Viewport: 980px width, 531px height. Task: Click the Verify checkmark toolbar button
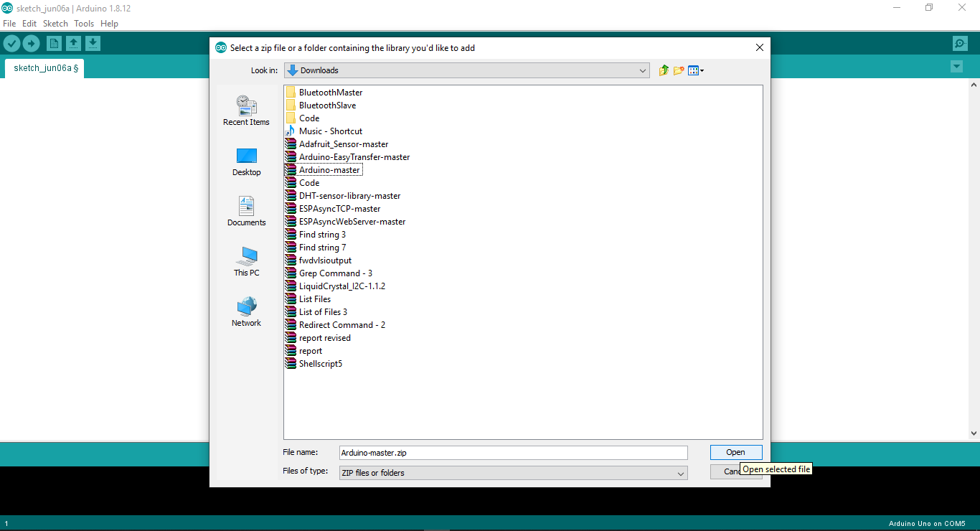[x=11, y=44]
